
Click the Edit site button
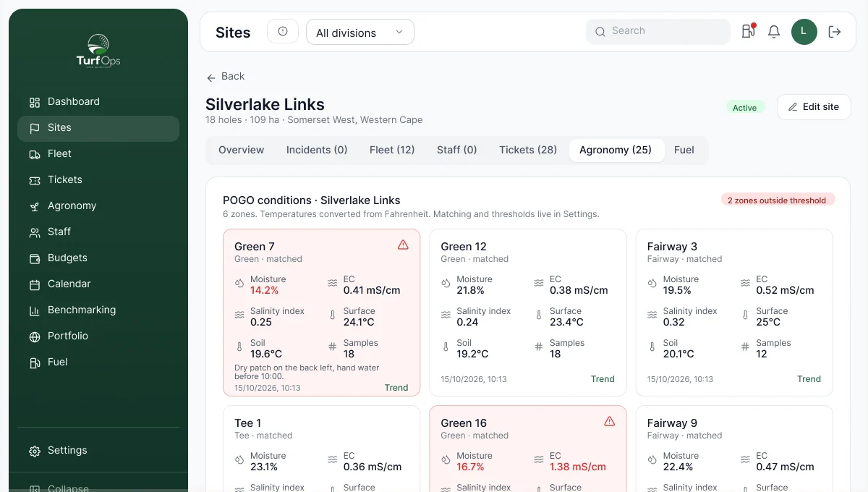tap(814, 107)
